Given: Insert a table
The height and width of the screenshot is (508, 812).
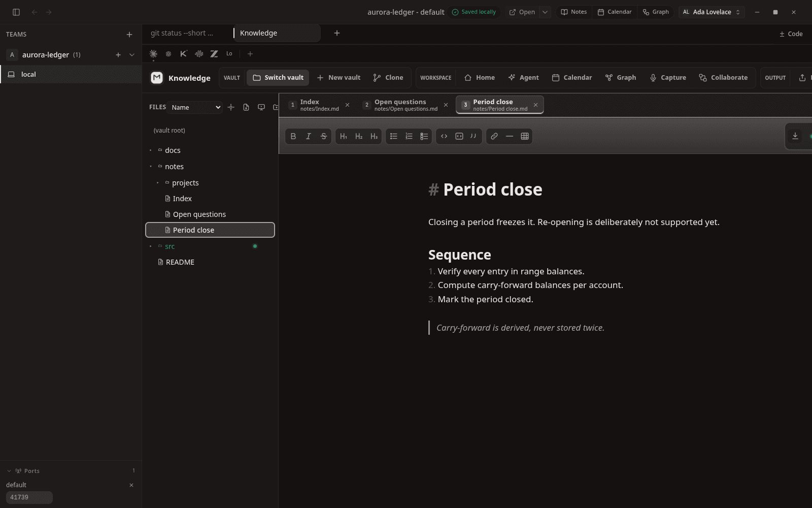Looking at the screenshot, I should tap(525, 136).
